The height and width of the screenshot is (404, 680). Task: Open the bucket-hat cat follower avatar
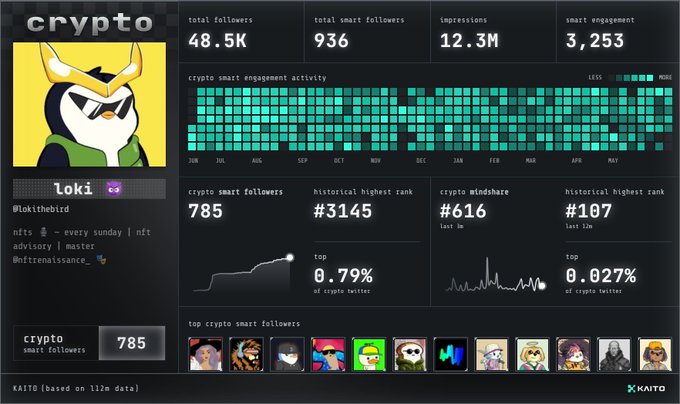[x=492, y=355]
